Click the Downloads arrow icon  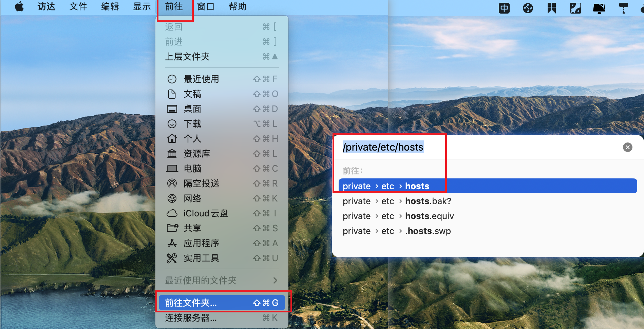[172, 124]
